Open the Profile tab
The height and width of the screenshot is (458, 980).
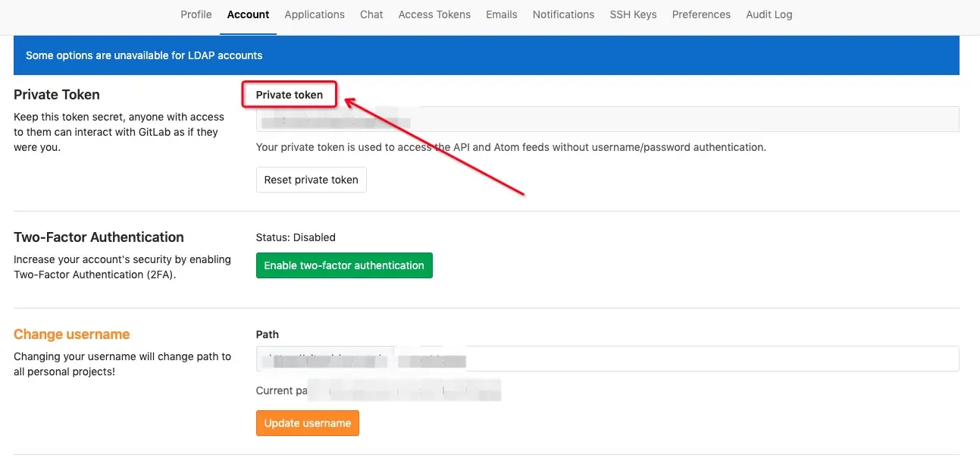coord(196,14)
